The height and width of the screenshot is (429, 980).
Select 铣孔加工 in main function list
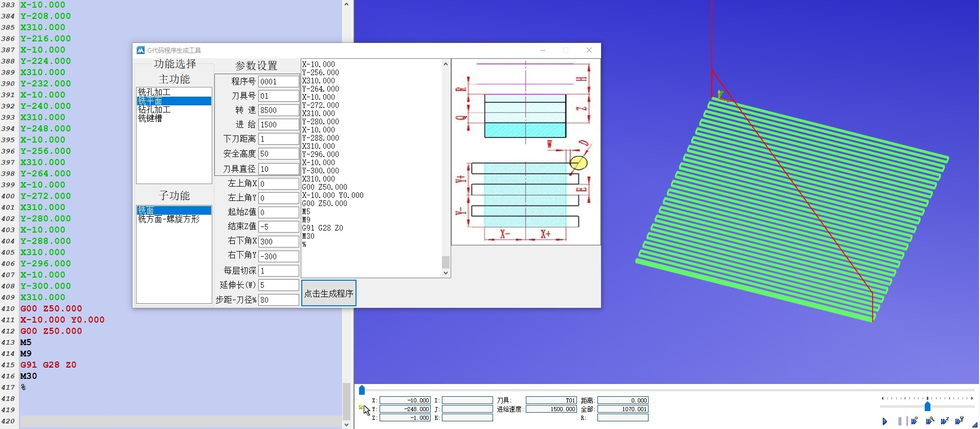click(154, 92)
